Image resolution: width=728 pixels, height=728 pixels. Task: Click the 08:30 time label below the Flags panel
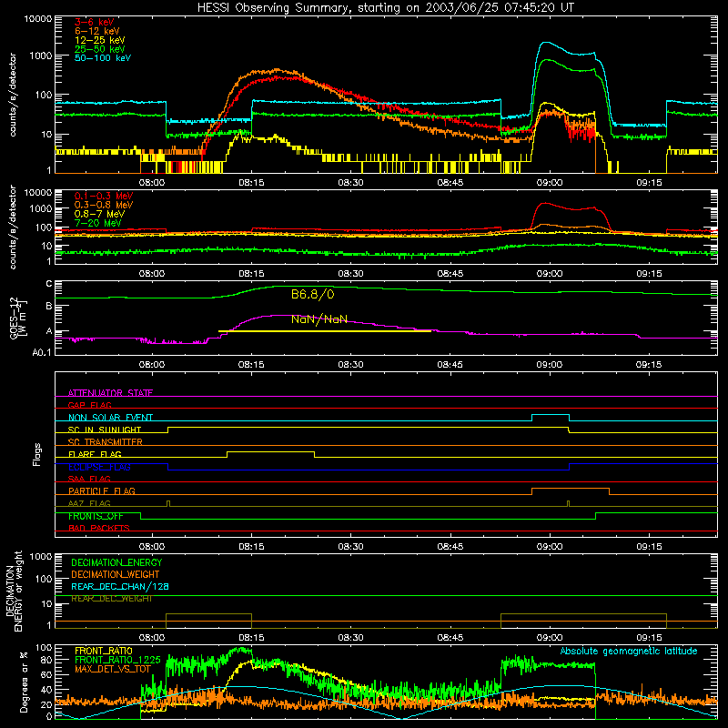point(350,547)
